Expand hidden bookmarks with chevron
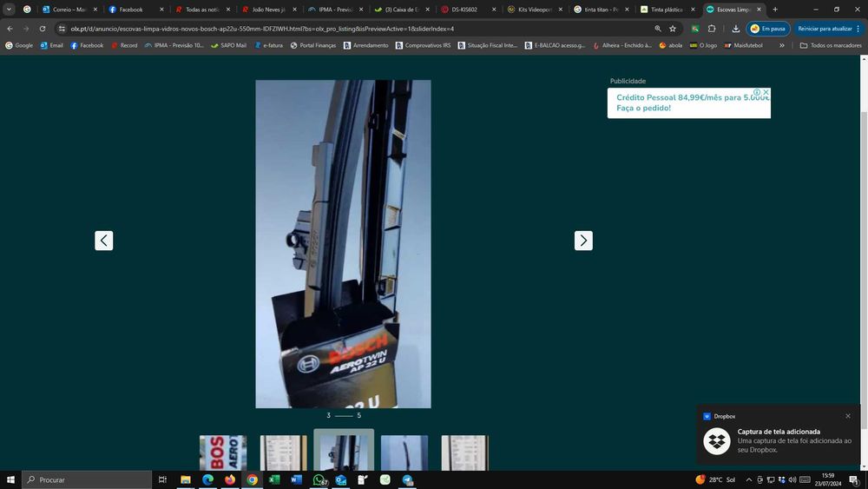Screen dimensions: 868x489 [782, 45]
